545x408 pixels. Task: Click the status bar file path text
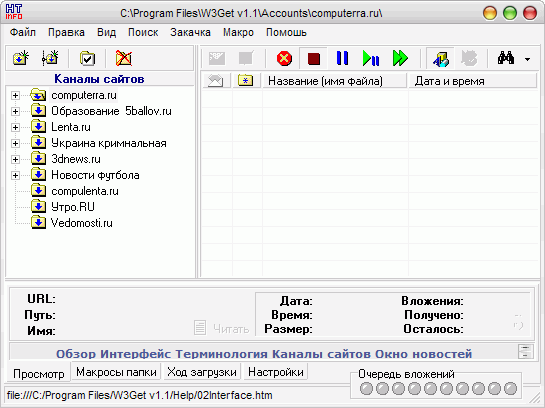(140, 395)
